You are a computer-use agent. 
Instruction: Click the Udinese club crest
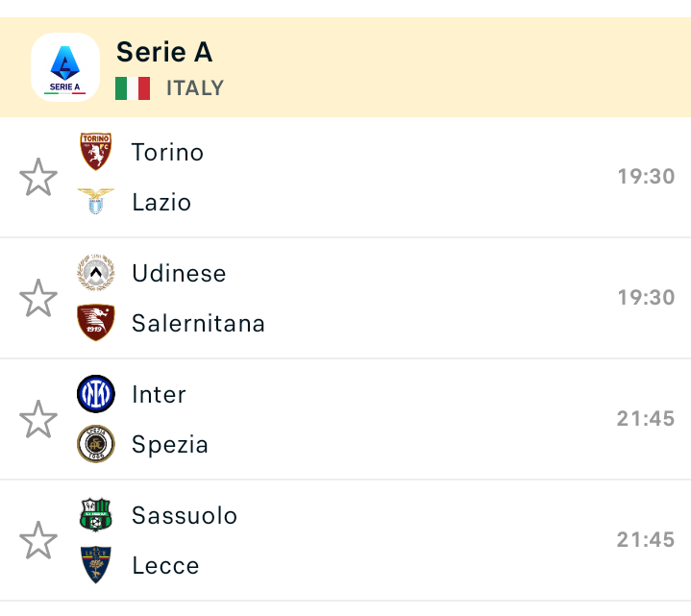click(x=96, y=273)
